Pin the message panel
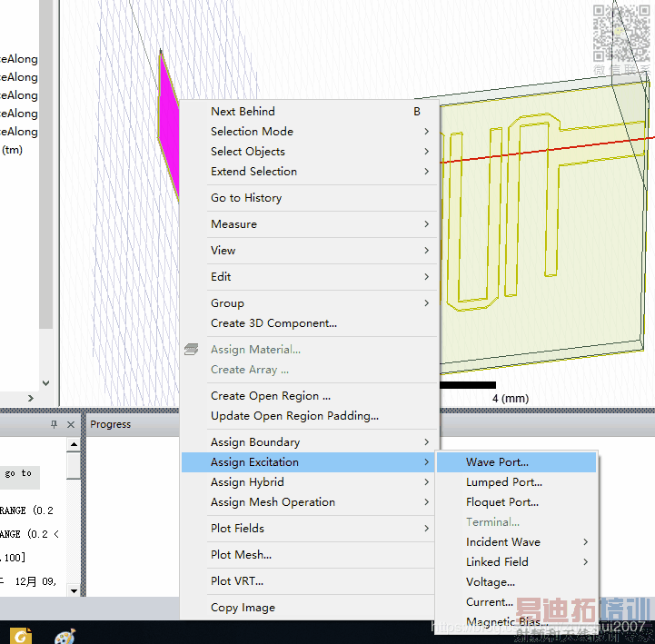This screenshot has width=655, height=644. (x=54, y=424)
